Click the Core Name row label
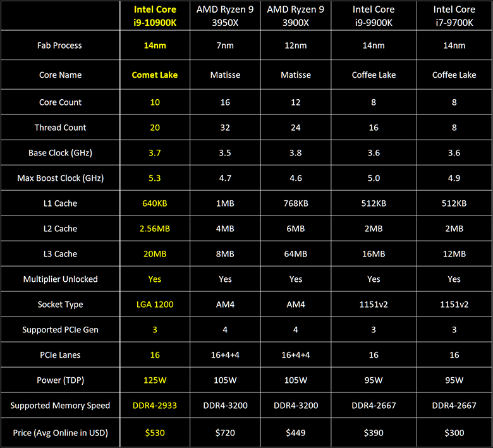 (61, 75)
